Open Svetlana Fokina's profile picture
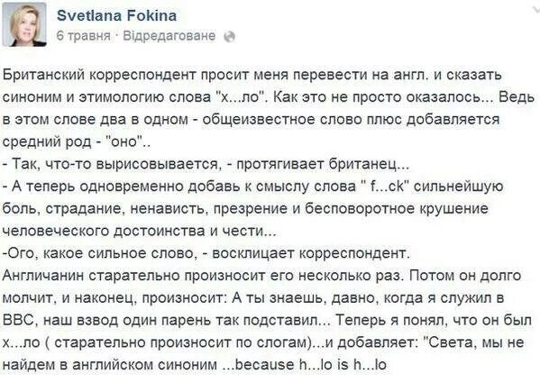 click(24, 24)
